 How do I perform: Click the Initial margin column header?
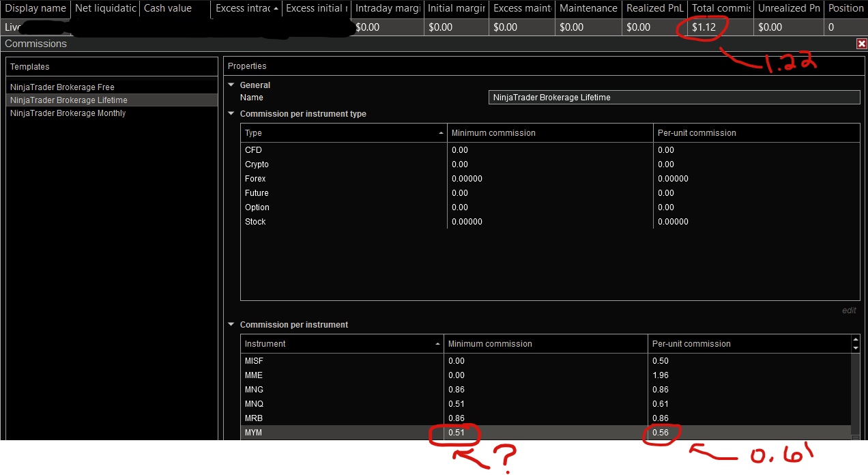click(456, 9)
